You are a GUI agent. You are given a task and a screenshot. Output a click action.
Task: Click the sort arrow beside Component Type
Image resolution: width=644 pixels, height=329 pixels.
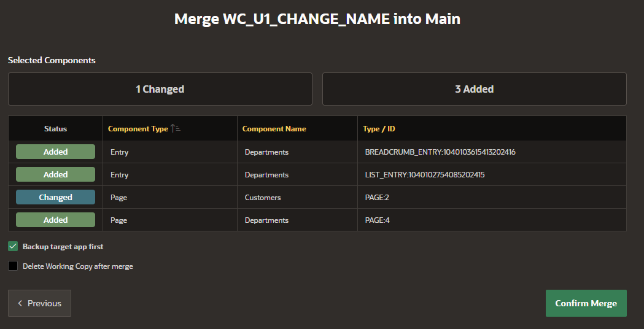[176, 128]
